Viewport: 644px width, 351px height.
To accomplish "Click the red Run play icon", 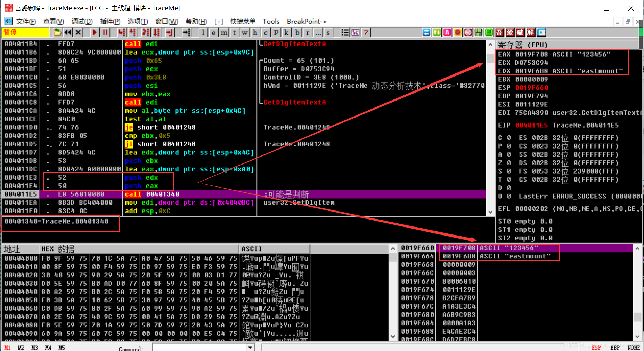I will pos(95,32).
